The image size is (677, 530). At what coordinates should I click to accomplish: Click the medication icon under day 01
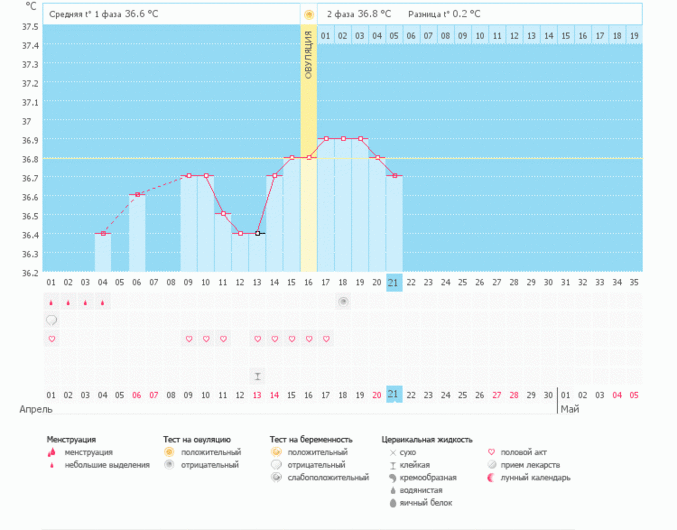click(x=51, y=320)
